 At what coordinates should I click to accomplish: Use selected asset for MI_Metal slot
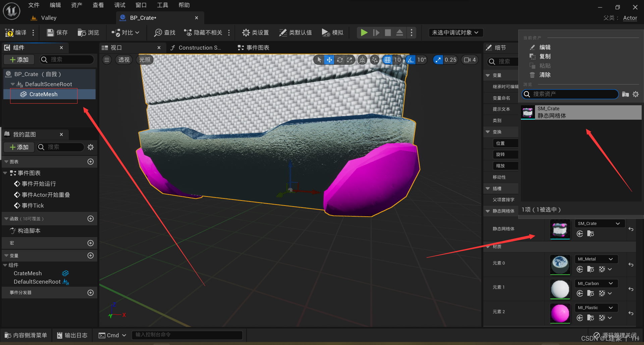(580, 269)
